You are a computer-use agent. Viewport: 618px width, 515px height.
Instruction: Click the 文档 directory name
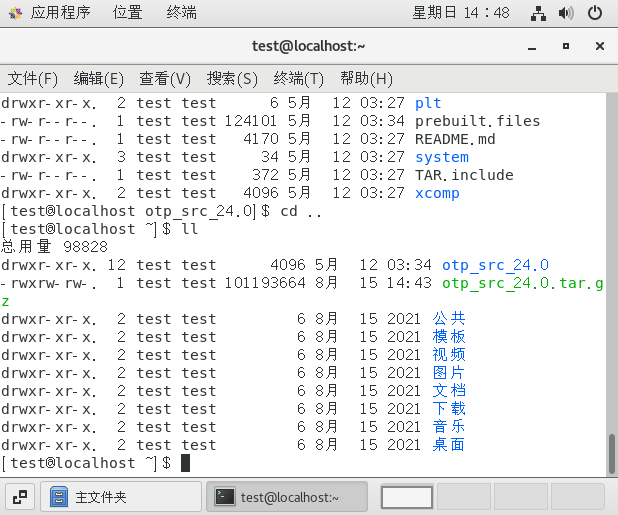(449, 390)
